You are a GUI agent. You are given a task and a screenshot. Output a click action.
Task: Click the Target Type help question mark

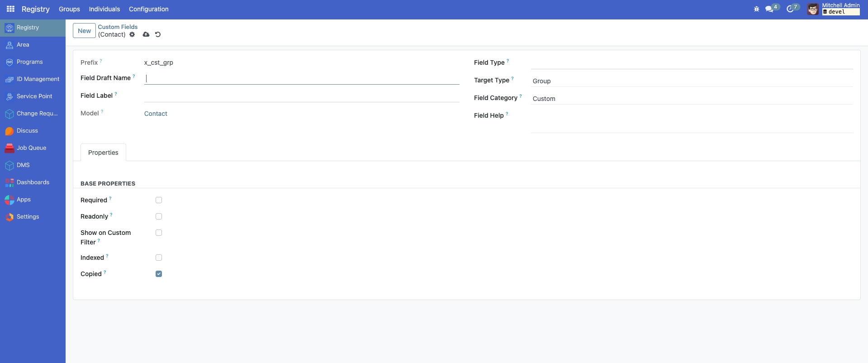(512, 78)
